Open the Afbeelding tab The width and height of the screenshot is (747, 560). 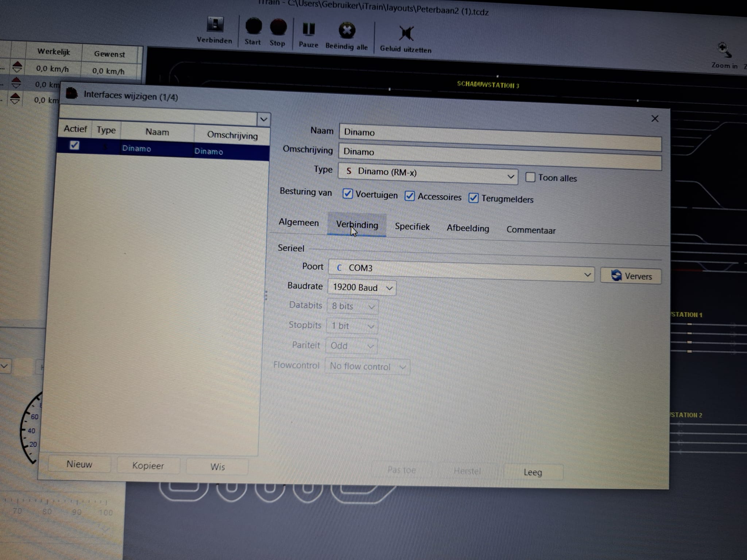pos(468,228)
